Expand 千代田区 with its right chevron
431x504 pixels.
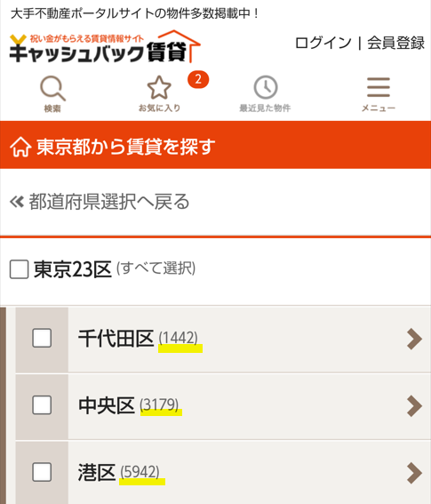click(414, 339)
